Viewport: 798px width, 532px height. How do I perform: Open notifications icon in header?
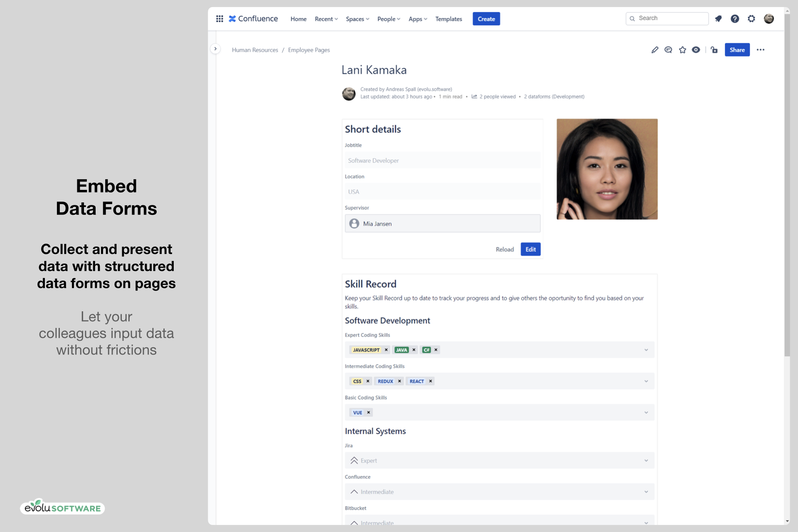pyautogui.click(x=718, y=19)
